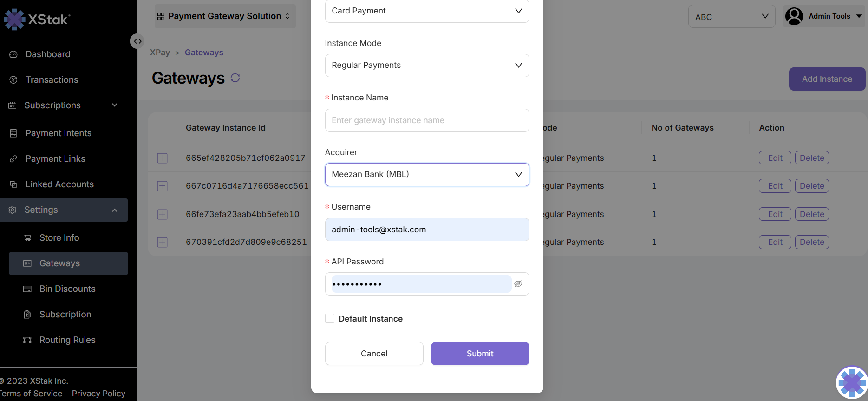Go to Bin Discounts settings page
The image size is (868, 401).
coord(67,289)
